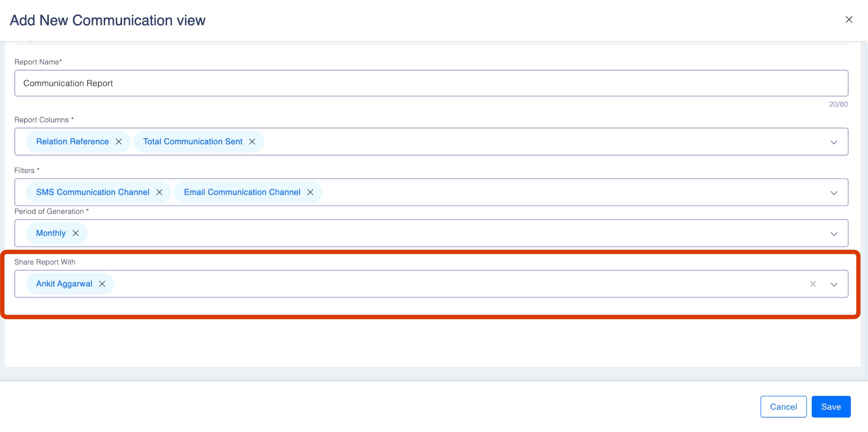Click the Ankit Aggarwal tag label
The height and width of the screenshot is (432, 868).
[64, 284]
